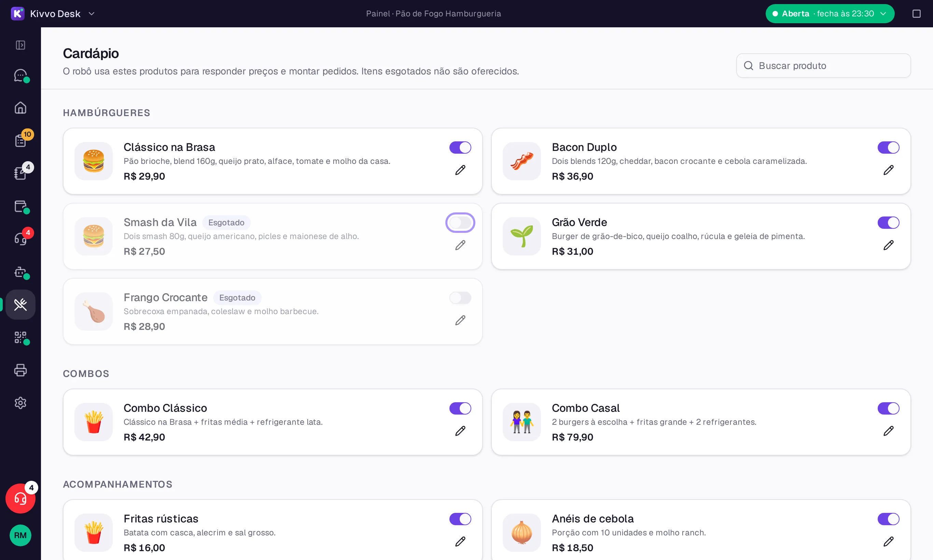Enable the Smash da Vila toggle
The width and height of the screenshot is (933, 560).
pos(460,223)
